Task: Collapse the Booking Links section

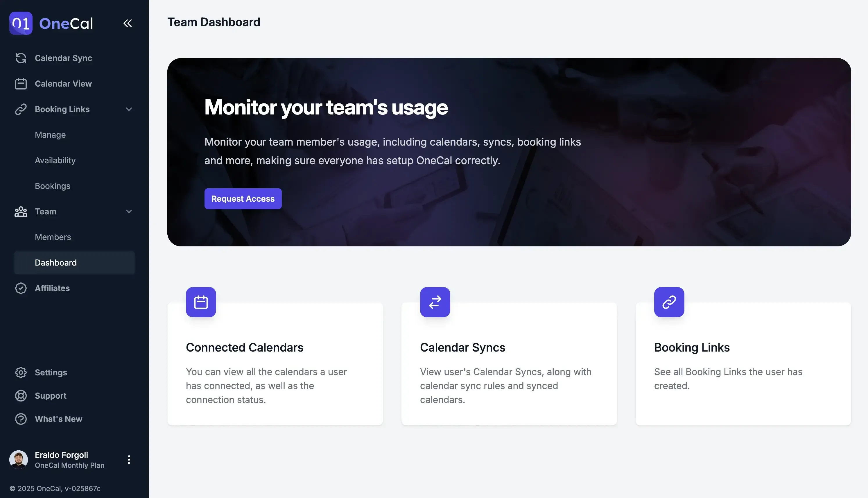Action: [x=129, y=109]
